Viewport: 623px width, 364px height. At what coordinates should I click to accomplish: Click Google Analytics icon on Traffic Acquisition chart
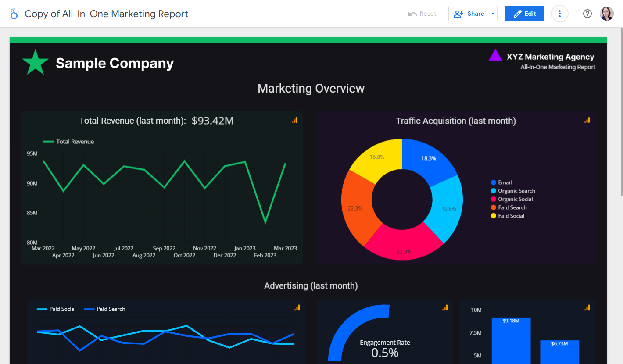coord(587,120)
